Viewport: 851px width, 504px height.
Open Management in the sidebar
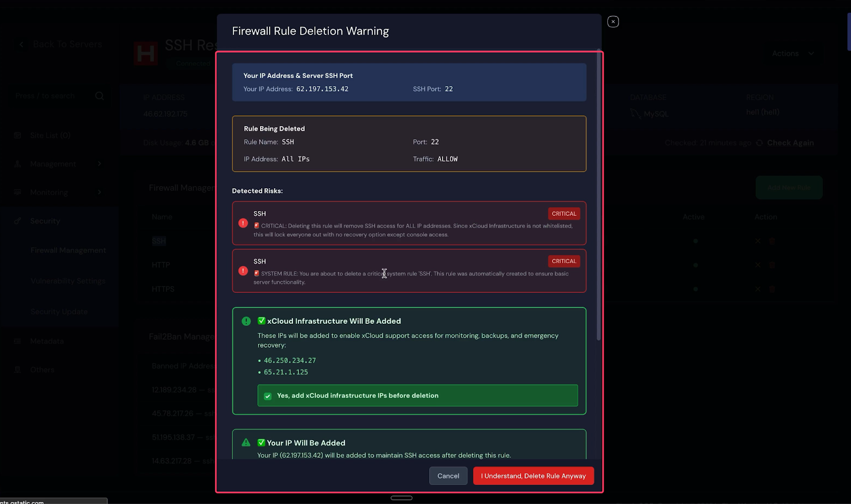(53, 164)
